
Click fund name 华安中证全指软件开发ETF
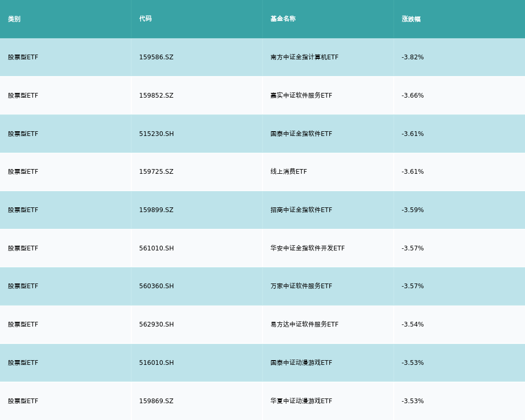tap(307, 248)
